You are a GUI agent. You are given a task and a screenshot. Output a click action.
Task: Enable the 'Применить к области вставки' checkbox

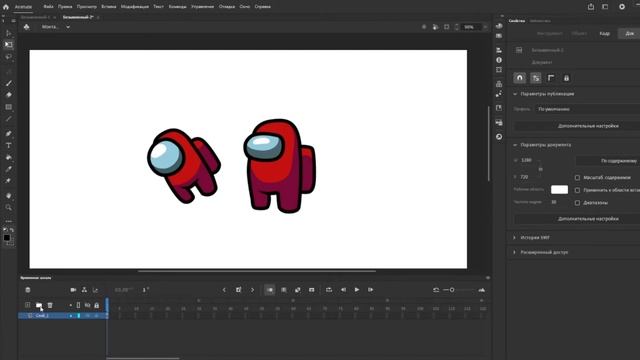(577, 190)
